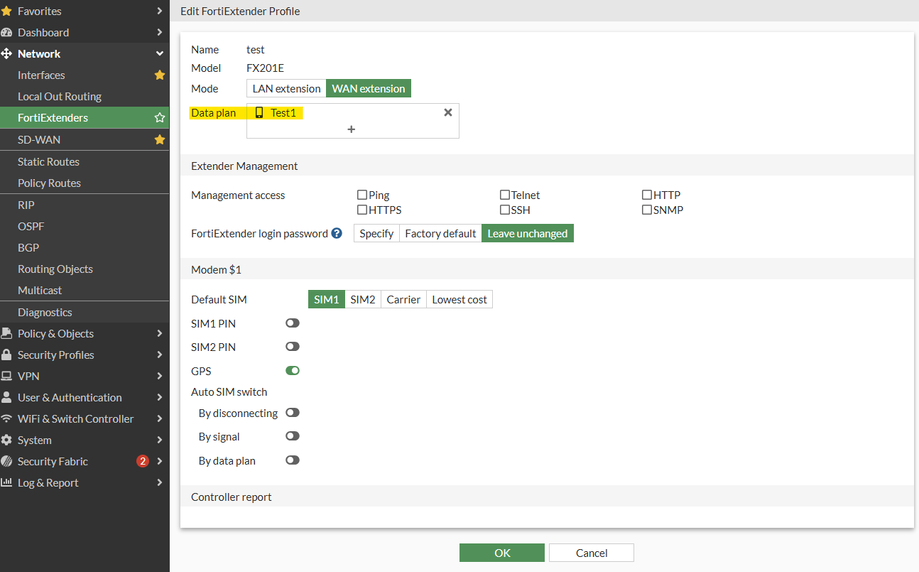
Task: Add a data plan with plus icon
Action: 351,129
